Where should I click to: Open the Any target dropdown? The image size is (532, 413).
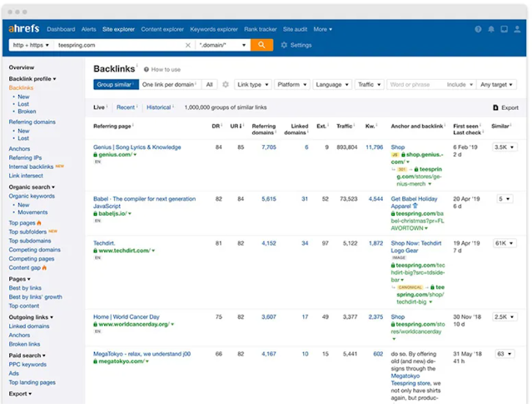(496, 84)
